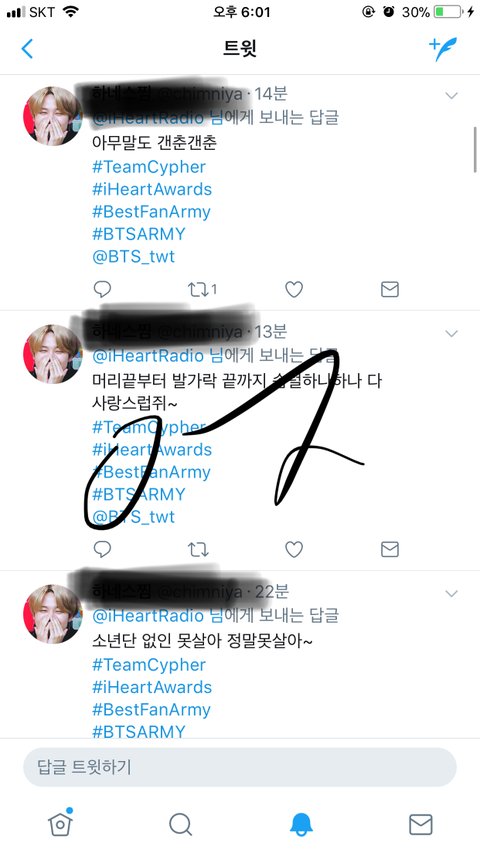Retweet the 14분 tweet
The image size is (480, 853).
tap(202, 289)
